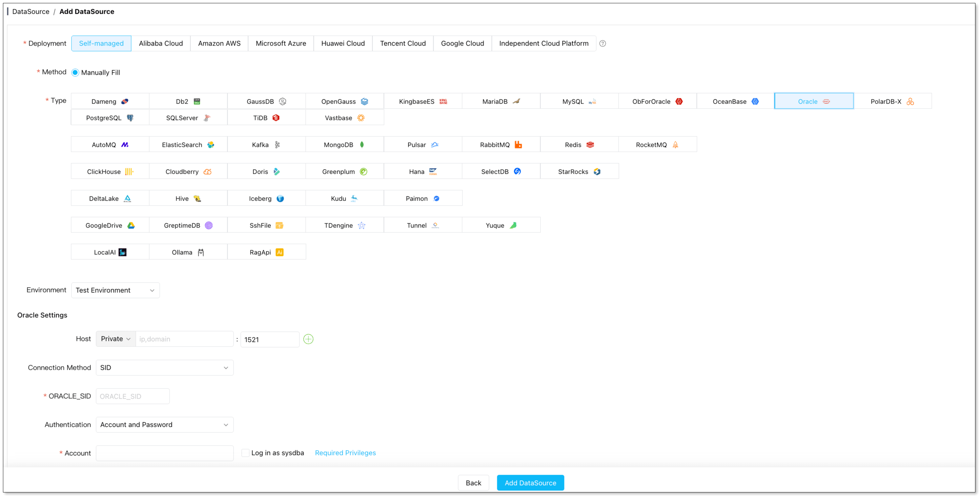
Task: Choose the Db2 data source type
Action: (188, 101)
